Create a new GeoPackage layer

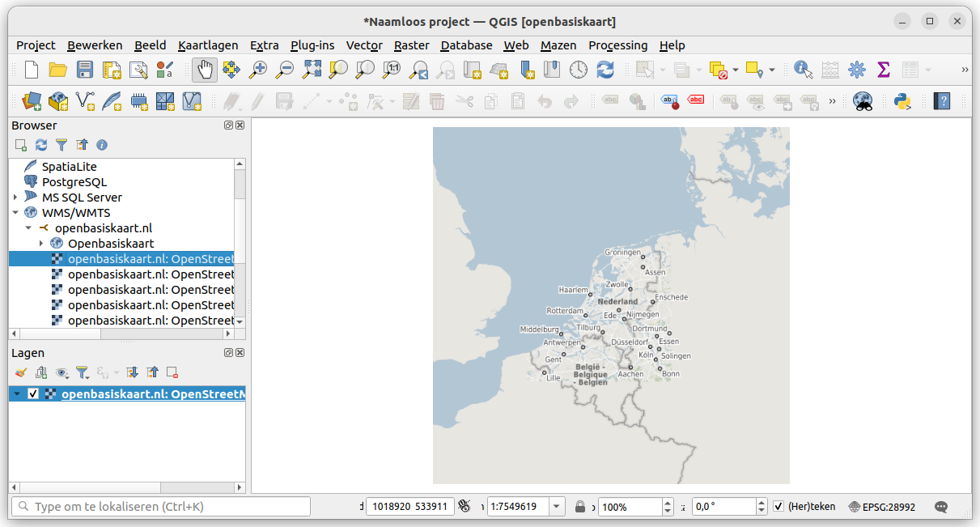[58, 101]
